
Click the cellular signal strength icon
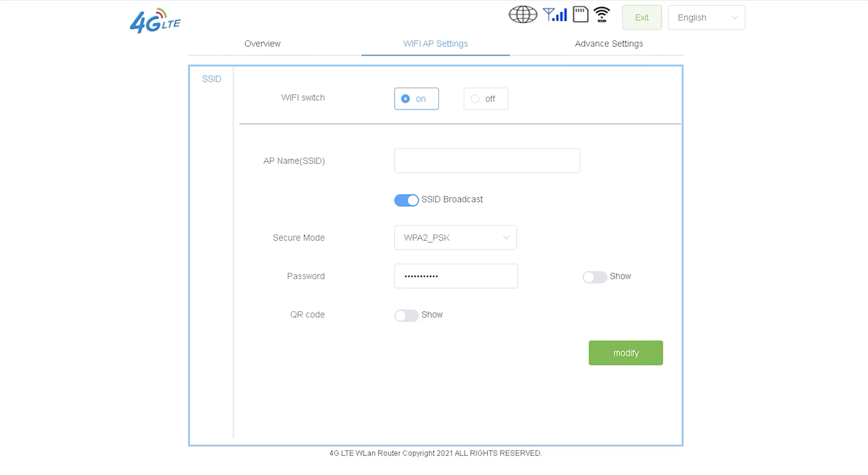(554, 14)
